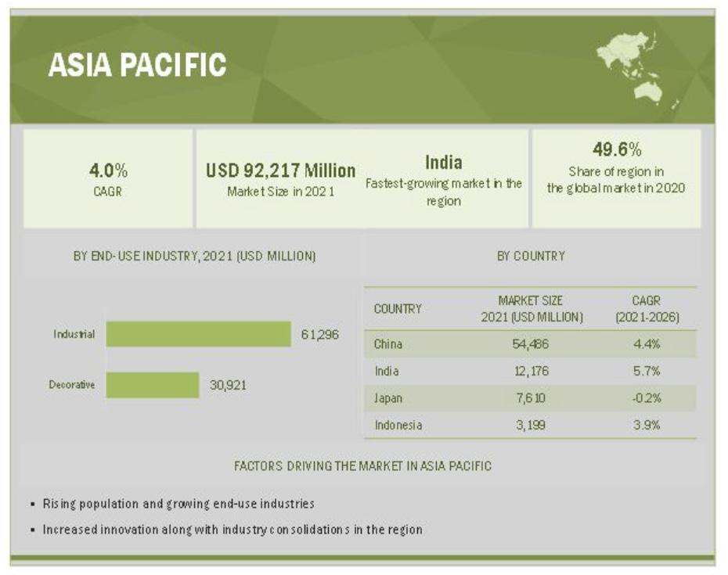Image resolution: width=728 pixels, height=575 pixels.
Task: Select the China table row
Action: [x=530, y=344]
